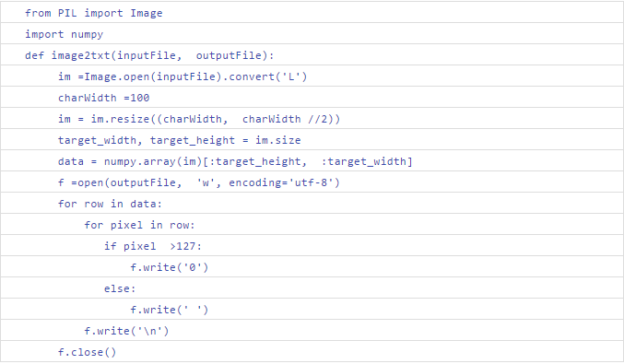Click the open(outputFile, 'w') line
The height and width of the screenshot is (364, 624).
pos(198,183)
